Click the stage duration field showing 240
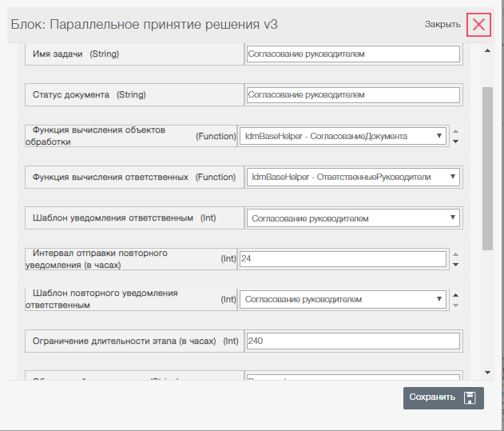Screen dimensions: 504x431 pos(352,341)
